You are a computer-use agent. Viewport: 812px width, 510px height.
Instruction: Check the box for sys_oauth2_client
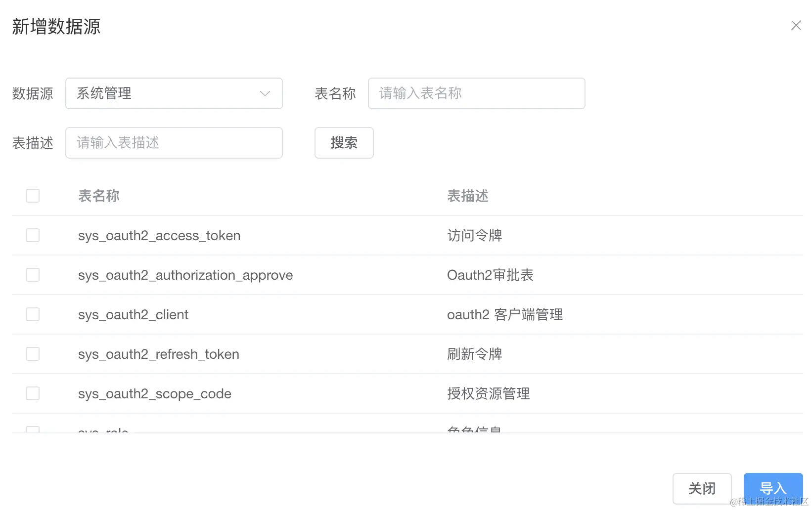(33, 314)
